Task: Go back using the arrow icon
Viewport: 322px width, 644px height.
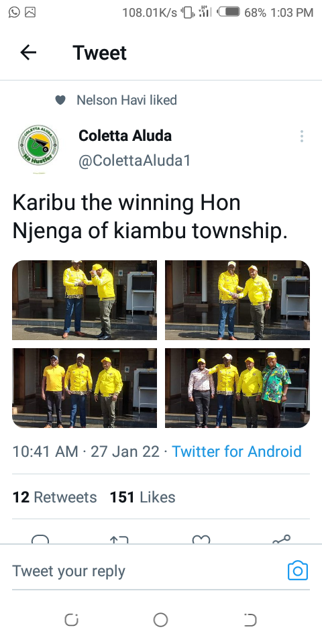Action: coord(28,52)
